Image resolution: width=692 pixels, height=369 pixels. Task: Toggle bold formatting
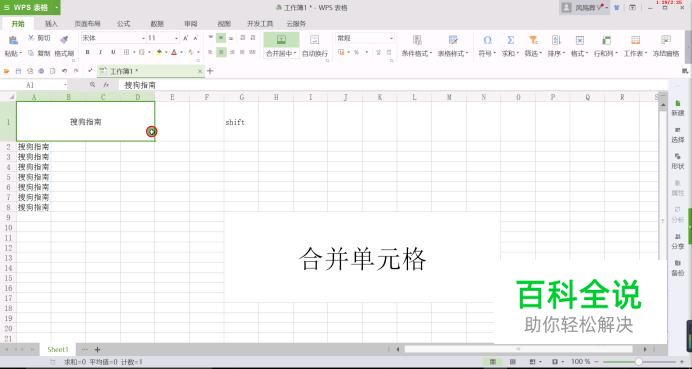(x=87, y=53)
